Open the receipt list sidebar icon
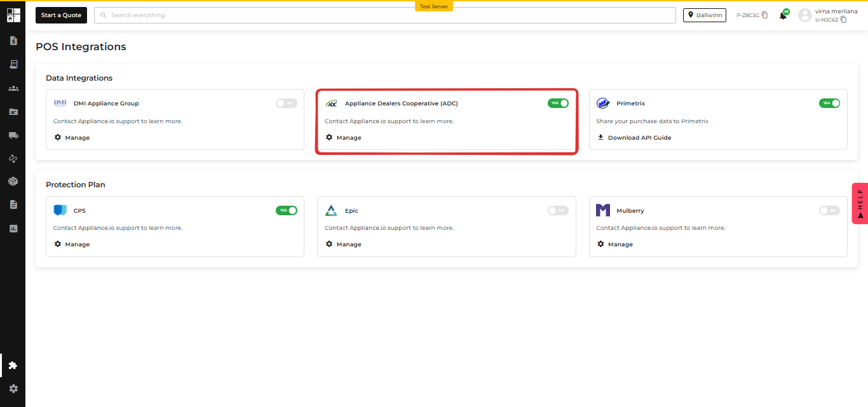This screenshot has width=868, height=407. [13, 64]
